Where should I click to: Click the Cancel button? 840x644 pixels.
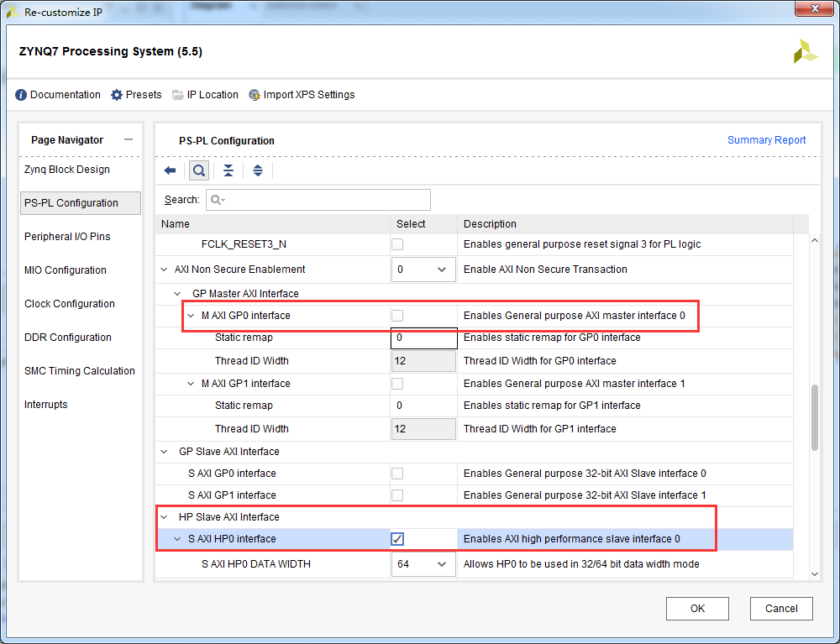click(x=781, y=609)
